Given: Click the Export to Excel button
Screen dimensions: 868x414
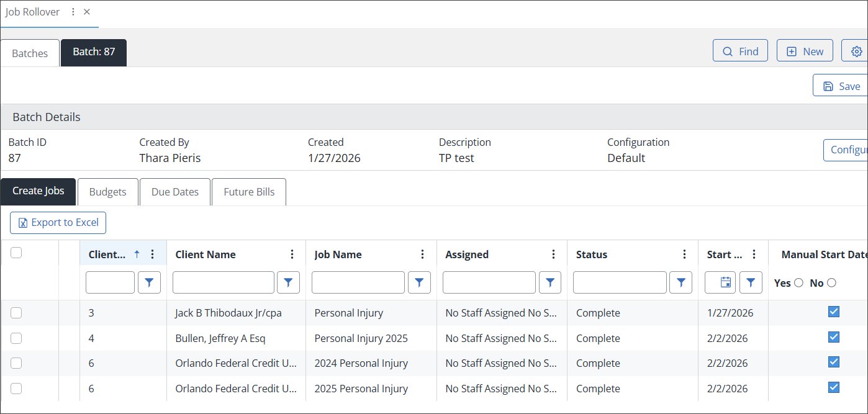Looking at the screenshot, I should (58, 223).
